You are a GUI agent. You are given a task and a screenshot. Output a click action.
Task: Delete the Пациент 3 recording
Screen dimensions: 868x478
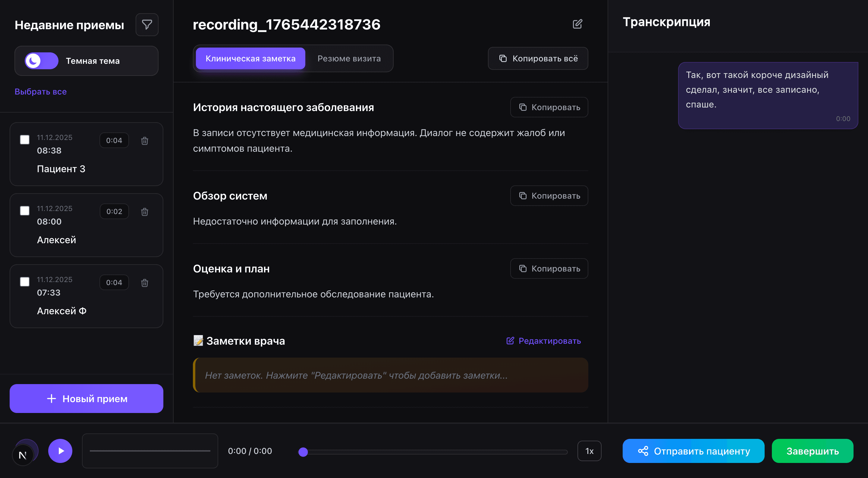tap(145, 141)
